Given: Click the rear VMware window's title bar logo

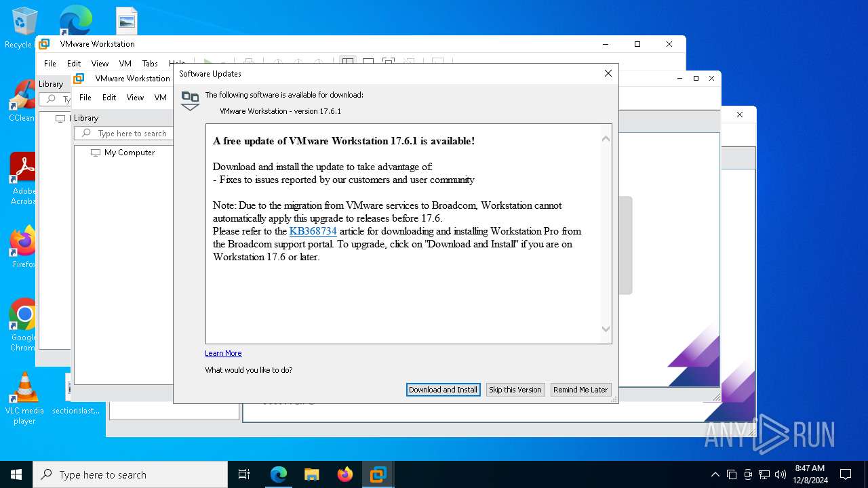Looking at the screenshot, I should click(x=44, y=44).
